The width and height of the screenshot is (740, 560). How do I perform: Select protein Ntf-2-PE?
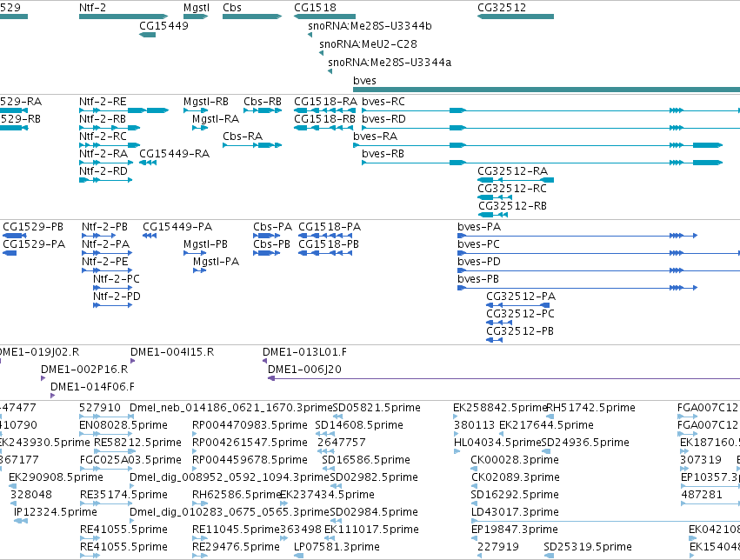(x=107, y=270)
